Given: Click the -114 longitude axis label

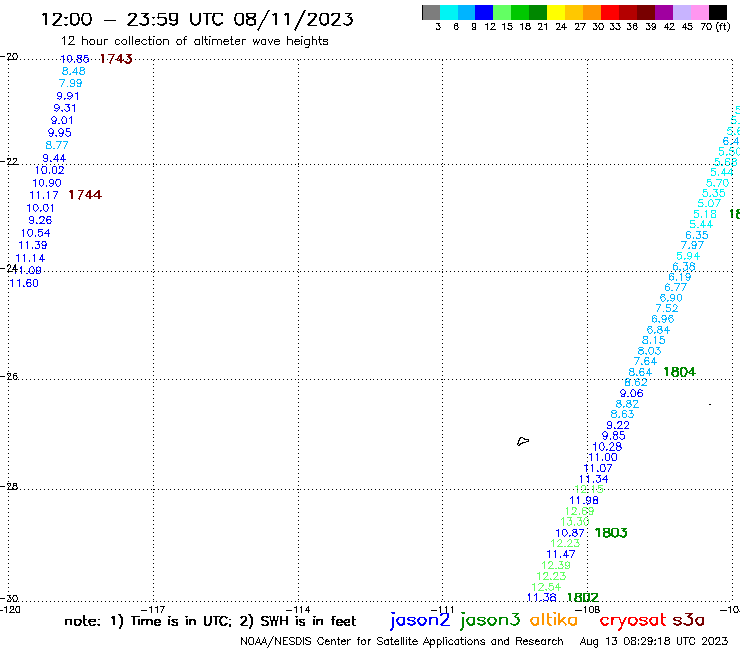Looking at the screenshot, I should 298,609.
